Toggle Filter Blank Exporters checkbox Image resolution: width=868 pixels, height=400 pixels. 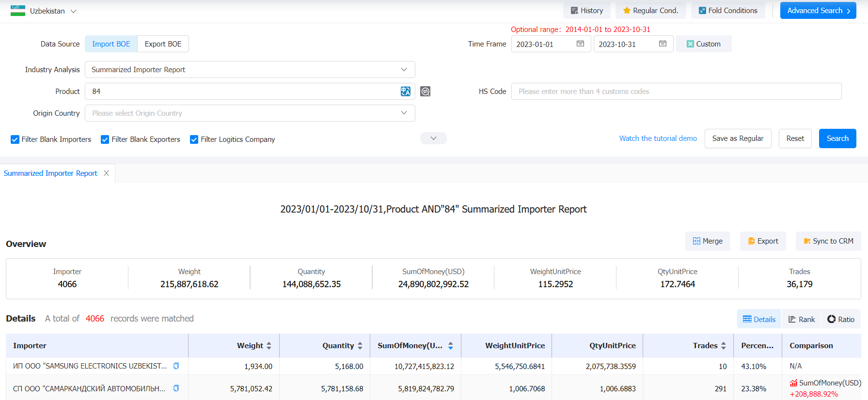click(x=105, y=139)
